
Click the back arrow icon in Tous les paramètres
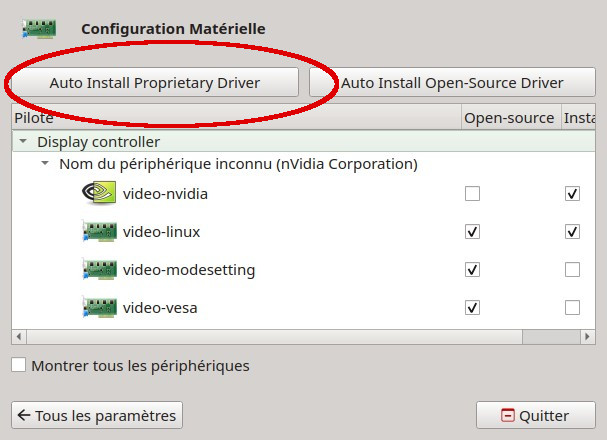click(24, 415)
